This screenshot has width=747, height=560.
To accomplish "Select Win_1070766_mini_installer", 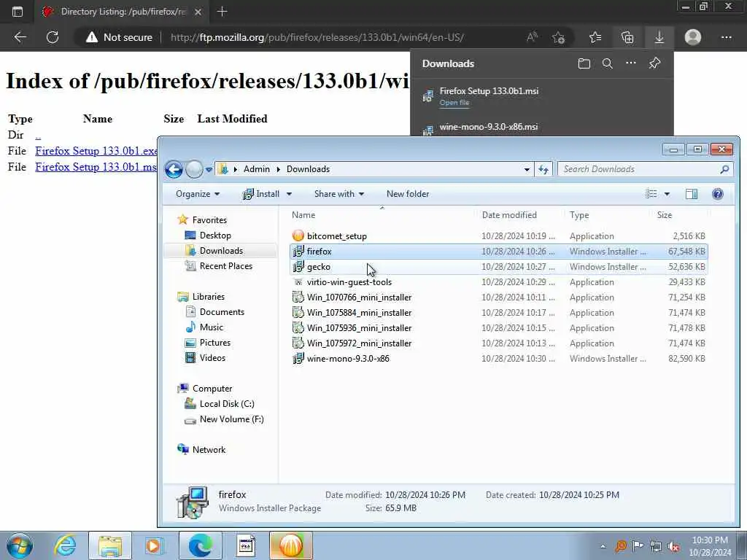I will (x=498, y=297).
